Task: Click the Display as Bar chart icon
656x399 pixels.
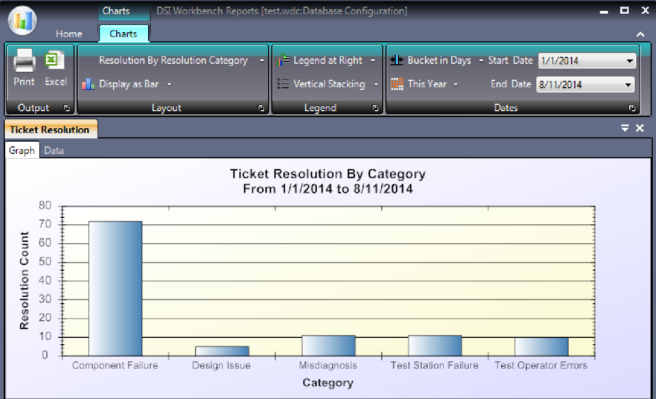Action: (x=88, y=84)
